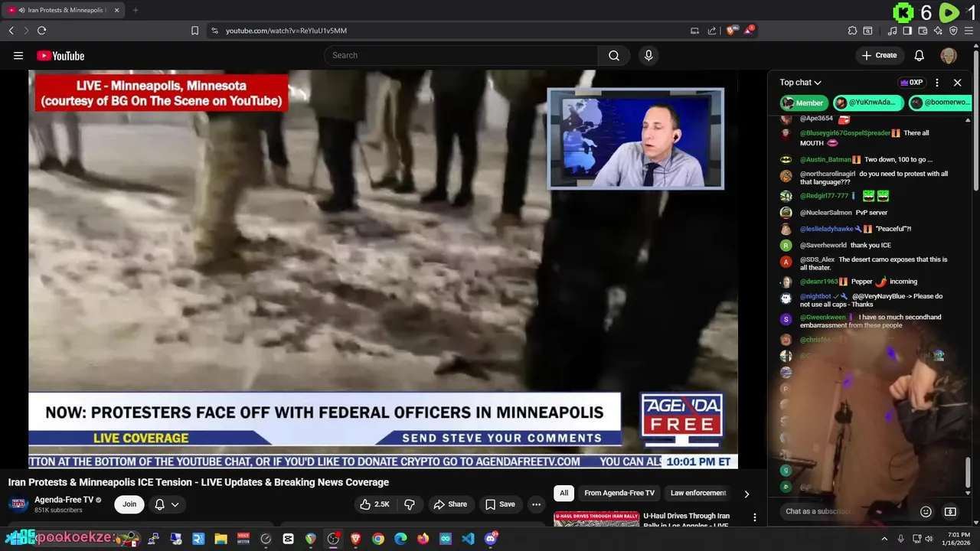The image size is (980, 551).
Task: Click the XP badge in chat header
Action: (911, 83)
